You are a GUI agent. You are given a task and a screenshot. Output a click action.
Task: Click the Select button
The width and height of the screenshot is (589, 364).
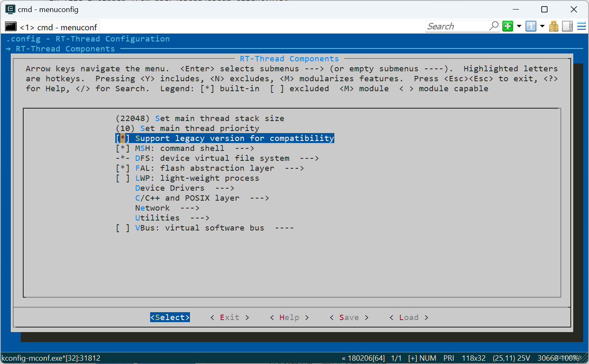[170, 317]
